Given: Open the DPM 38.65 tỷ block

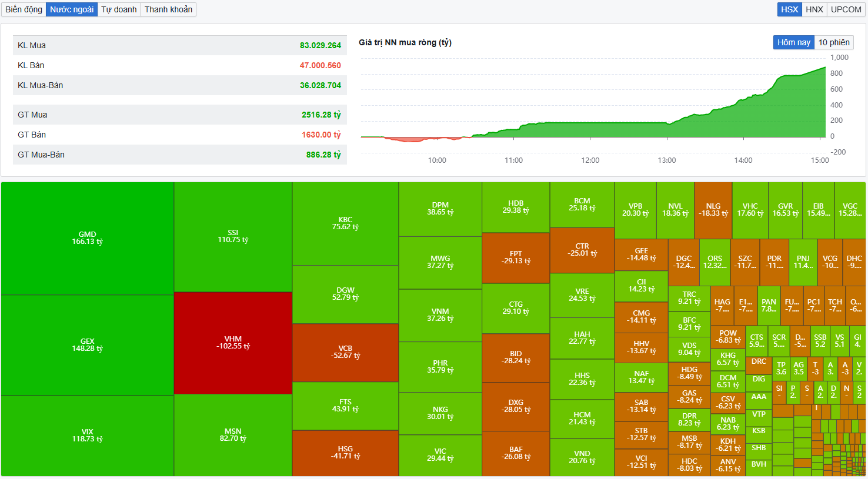Looking at the screenshot, I should [x=440, y=209].
